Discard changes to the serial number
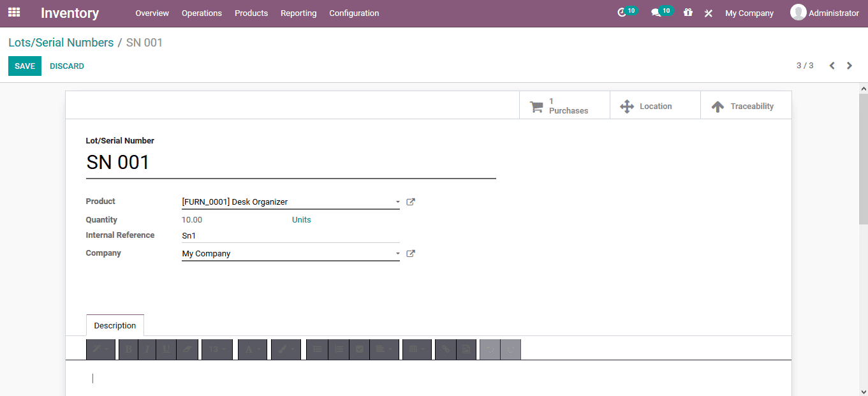Viewport: 868px width, 396px height. [66, 66]
